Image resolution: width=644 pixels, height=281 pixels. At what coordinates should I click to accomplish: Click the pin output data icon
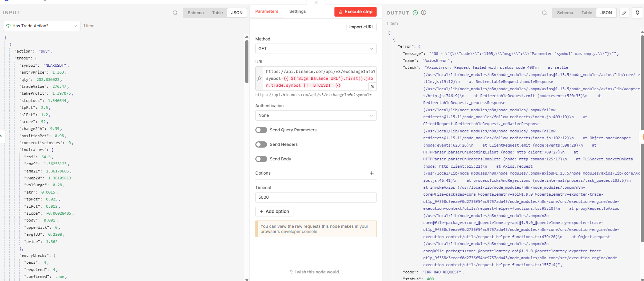tap(637, 13)
